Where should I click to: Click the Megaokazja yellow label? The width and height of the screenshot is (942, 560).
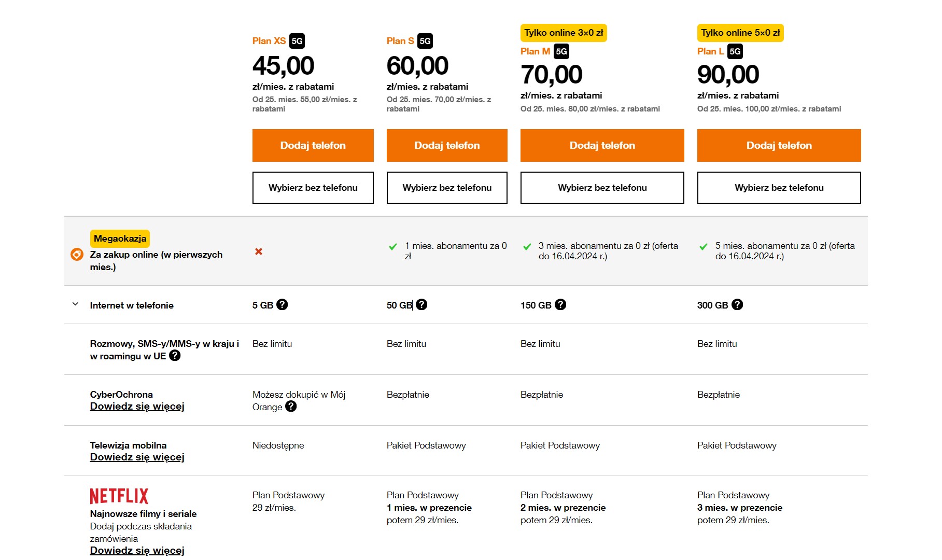(x=120, y=239)
